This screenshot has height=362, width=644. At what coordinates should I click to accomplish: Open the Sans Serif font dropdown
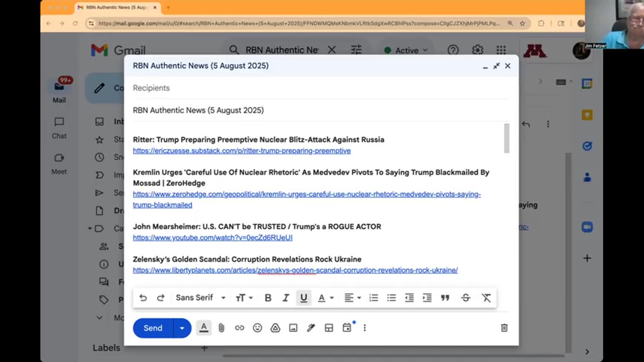201,298
